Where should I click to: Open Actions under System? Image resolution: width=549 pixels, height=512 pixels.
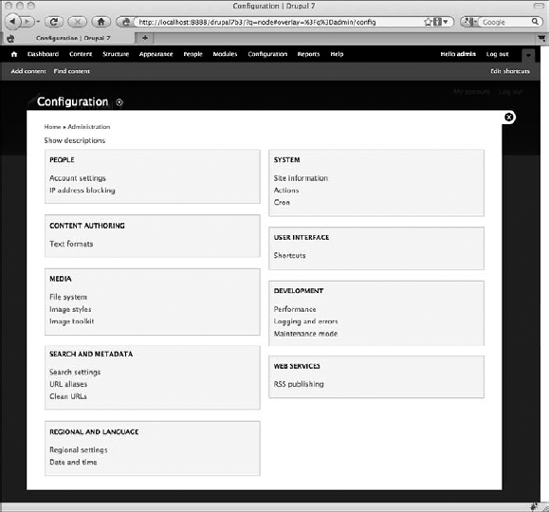click(286, 191)
